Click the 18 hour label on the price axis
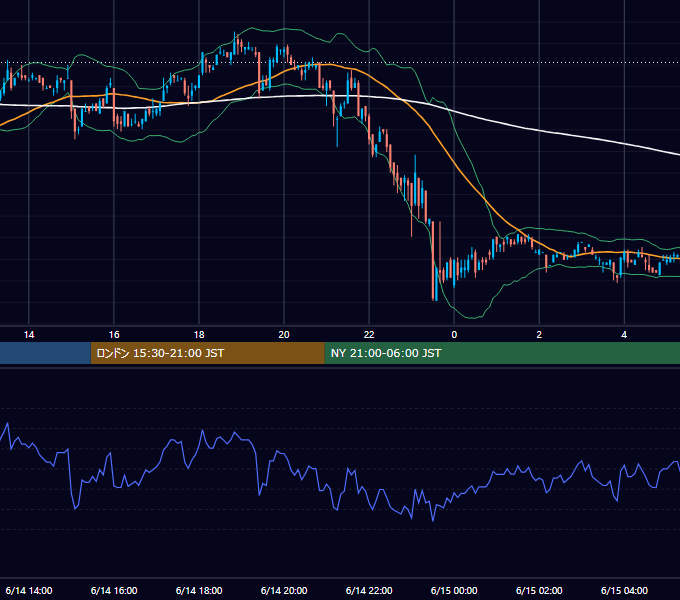Image resolution: width=680 pixels, height=600 pixels. tap(199, 335)
